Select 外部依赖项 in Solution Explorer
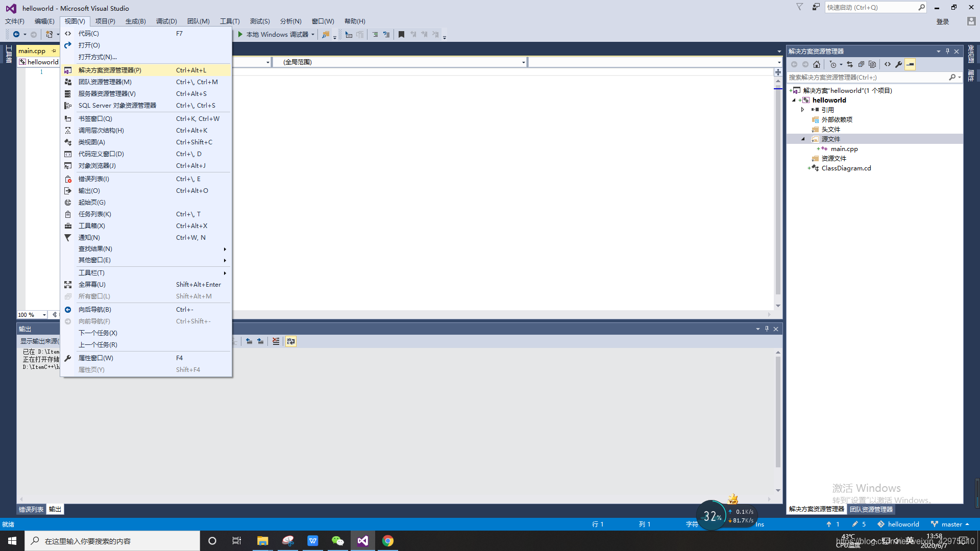980x551 pixels. pos(837,119)
